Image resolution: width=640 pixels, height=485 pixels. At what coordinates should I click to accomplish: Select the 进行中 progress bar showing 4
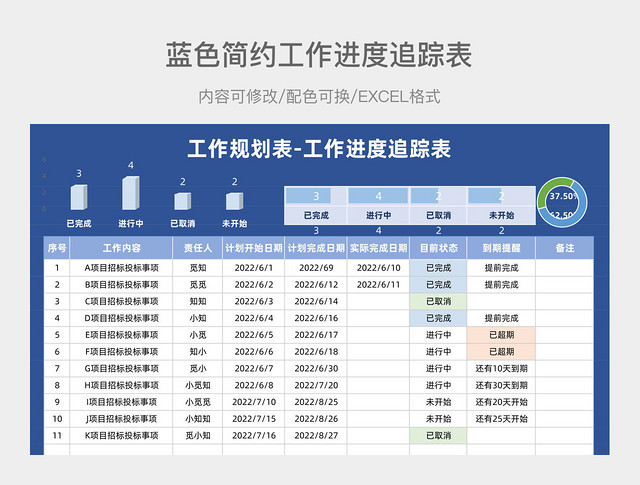pyautogui.click(x=378, y=196)
